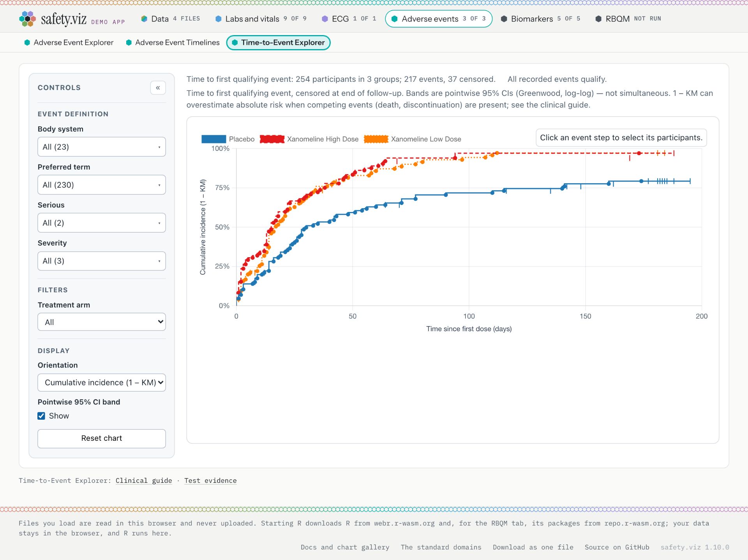
Task: Toggle the Xanomeline Low Dose legend swatch
Action: coord(376,139)
